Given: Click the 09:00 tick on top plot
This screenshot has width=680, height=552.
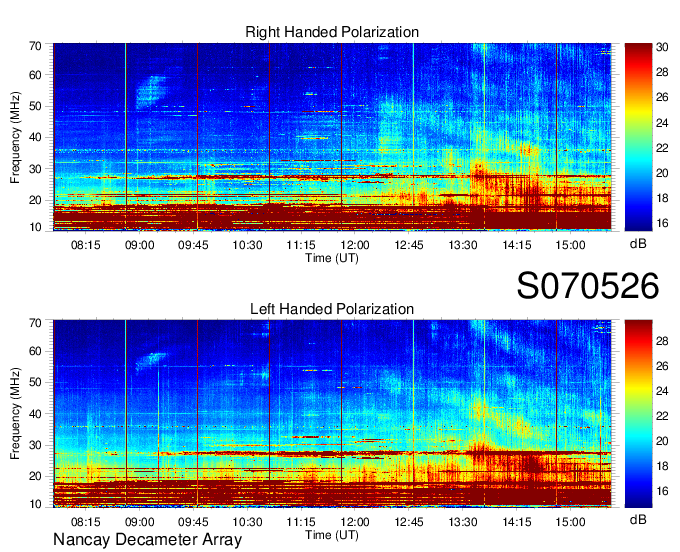Looking at the screenshot, I should [140, 245].
